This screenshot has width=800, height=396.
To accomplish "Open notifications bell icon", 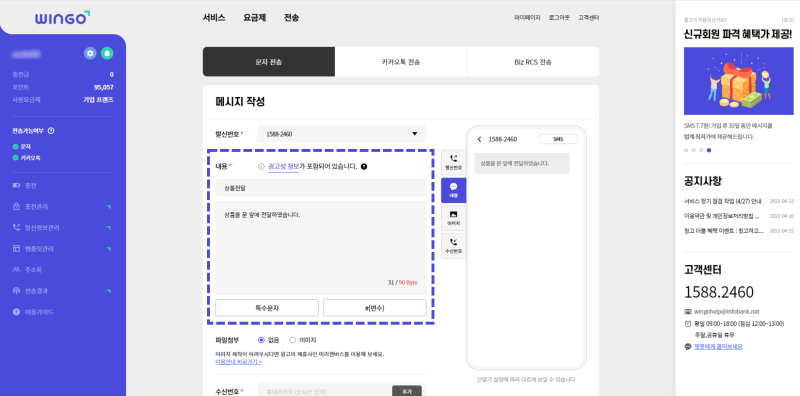I will pyautogui.click(x=107, y=53).
